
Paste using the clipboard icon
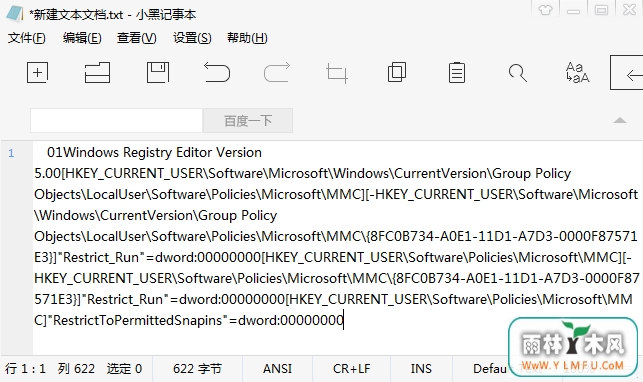point(456,73)
